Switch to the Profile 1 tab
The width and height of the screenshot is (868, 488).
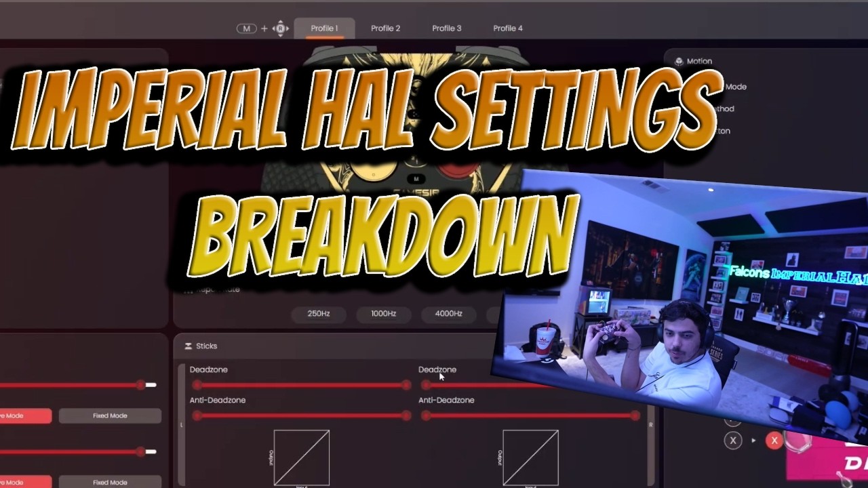click(324, 28)
